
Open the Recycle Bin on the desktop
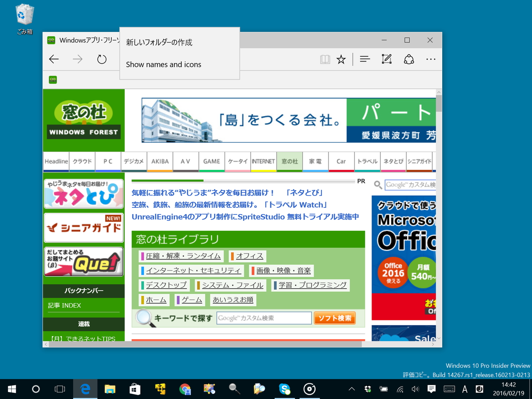[24, 15]
